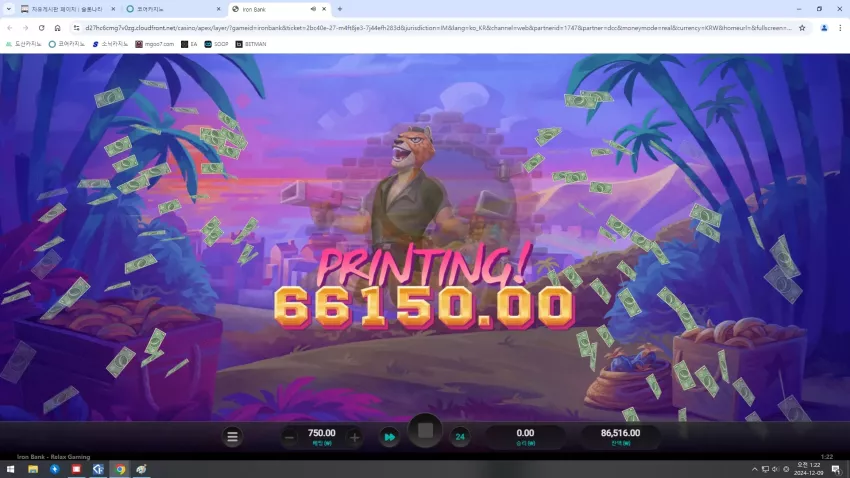Screen dimensions: 850x478
Task: Open the last pinned taskbar app
Action: coord(141,469)
